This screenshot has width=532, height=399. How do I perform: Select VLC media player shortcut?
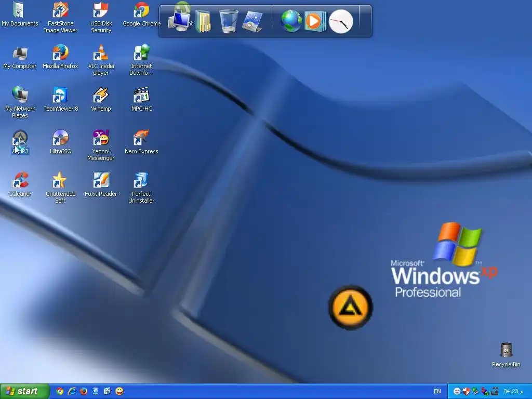(101, 60)
